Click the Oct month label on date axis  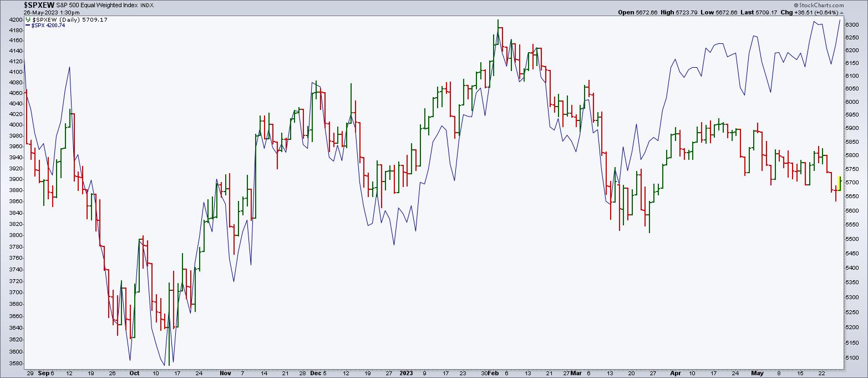click(x=135, y=374)
